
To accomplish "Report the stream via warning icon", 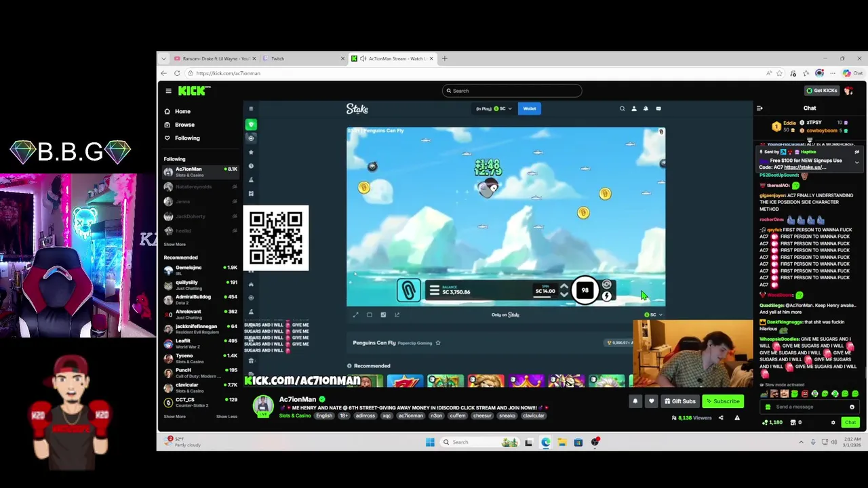I will [x=737, y=418].
